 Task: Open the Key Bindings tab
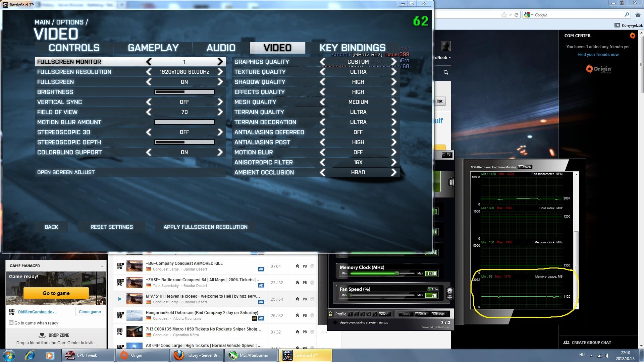tap(353, 48)
